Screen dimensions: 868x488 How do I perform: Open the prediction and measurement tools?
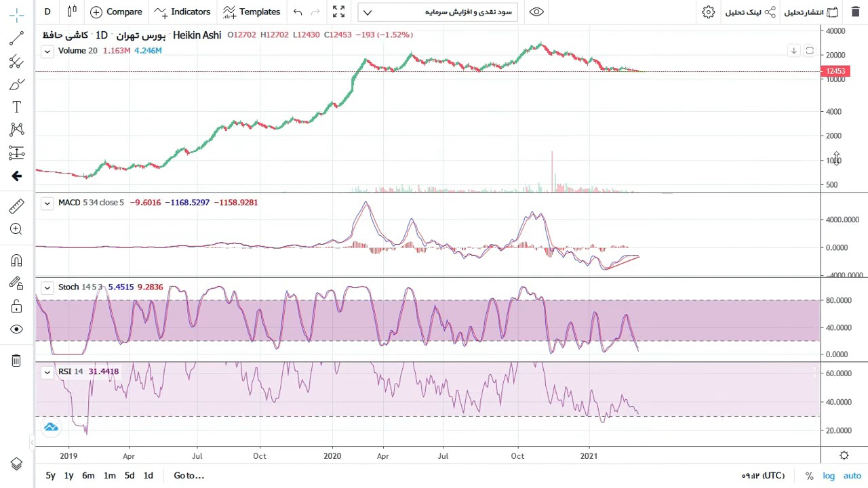click(17, 152)
